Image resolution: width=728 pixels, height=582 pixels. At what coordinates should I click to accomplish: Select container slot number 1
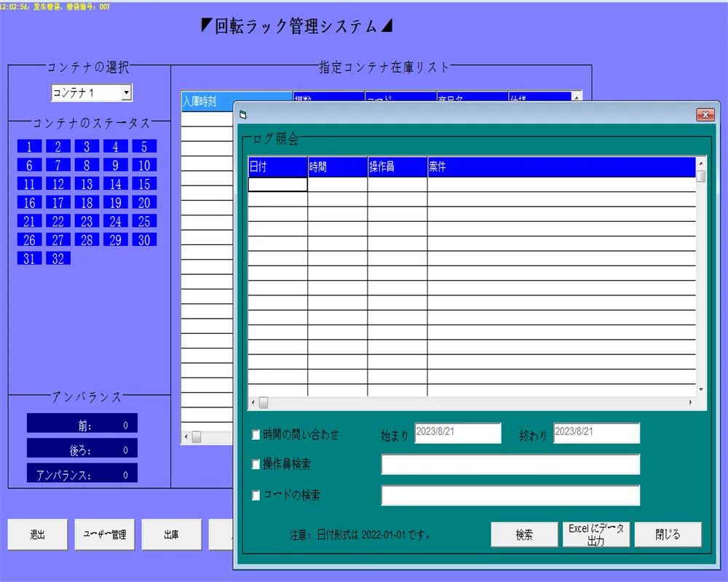tap(29, 146)
